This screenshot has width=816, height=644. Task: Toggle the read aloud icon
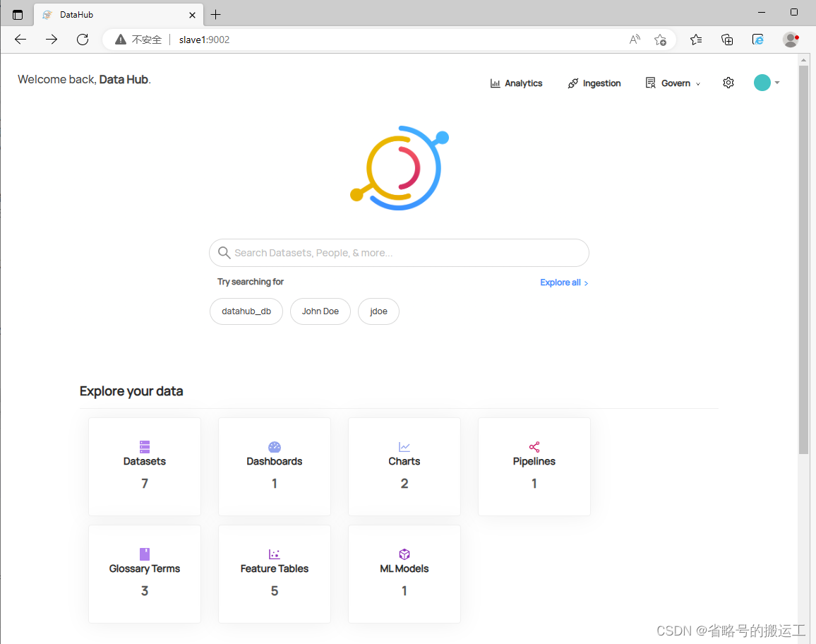(x=635, y=40)
